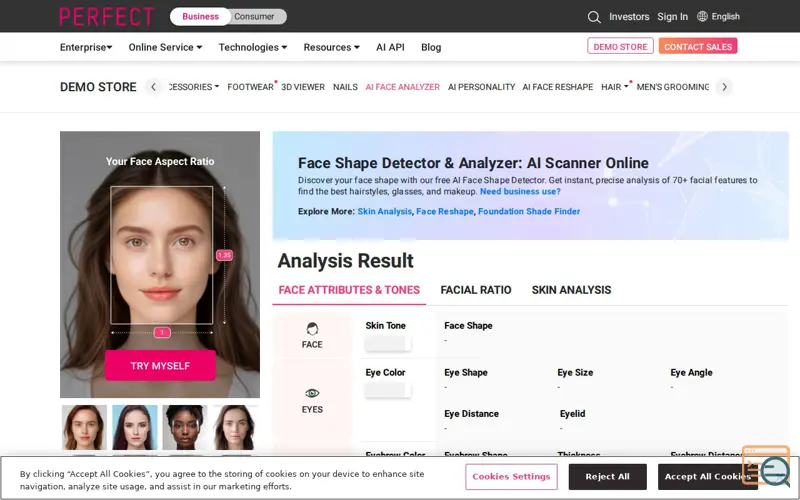Click the Skin Tone color swatch
This screenshot has height=500, width=800.
point(387,343)
